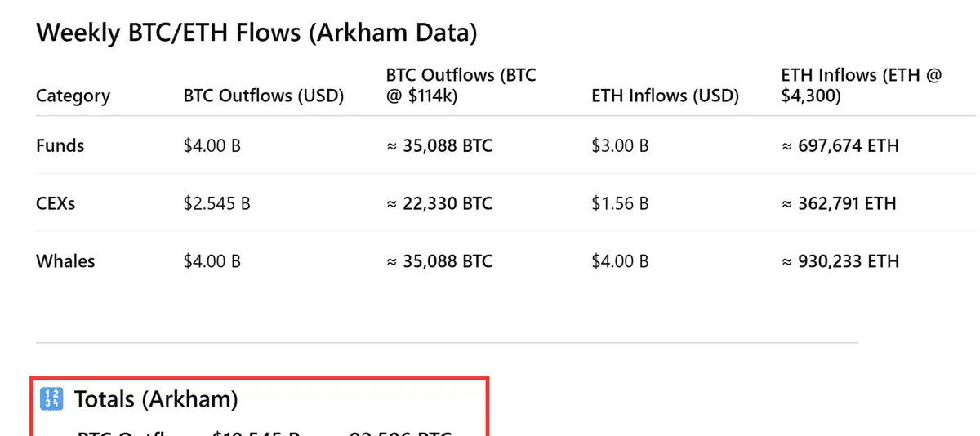Screen dimensions: 980x436
Task: Click the Totals (Arkham) heading
Action: [156, 399]
